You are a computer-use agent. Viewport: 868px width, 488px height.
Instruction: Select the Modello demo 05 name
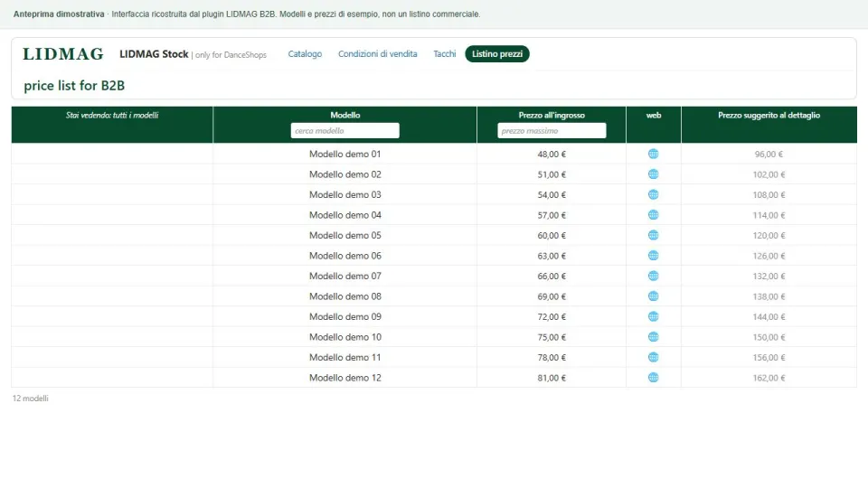[344, 235]
